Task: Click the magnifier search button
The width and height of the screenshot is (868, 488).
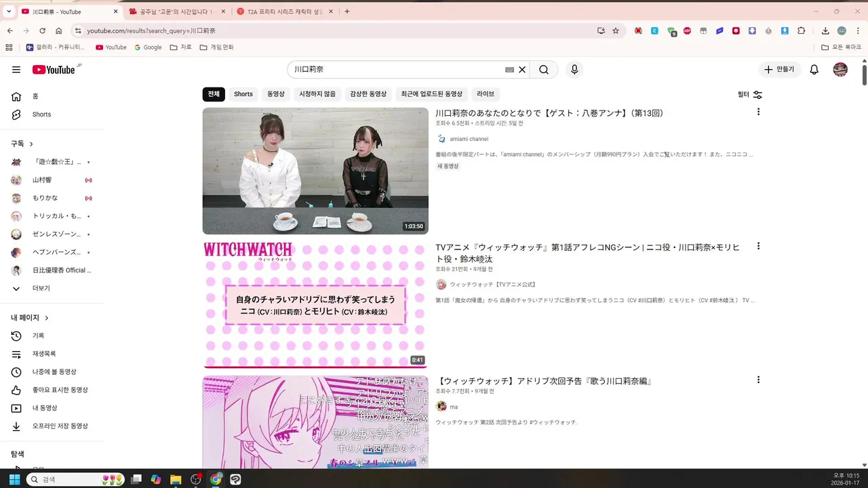Action: coord(544,70)
